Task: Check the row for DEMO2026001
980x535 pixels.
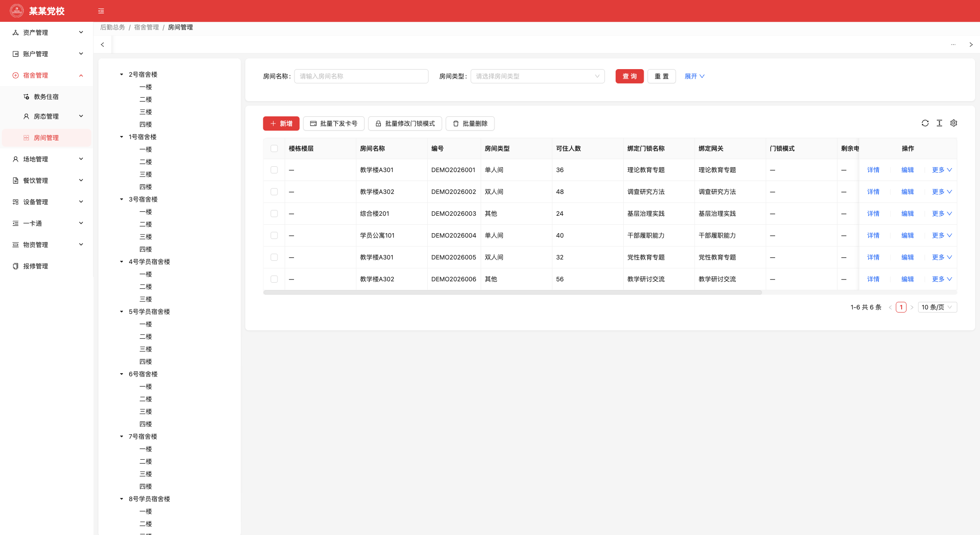Action: [x=274, y=170]
